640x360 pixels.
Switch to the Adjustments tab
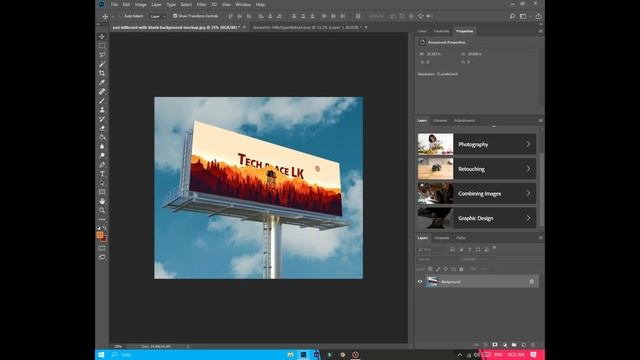[464, 120]
